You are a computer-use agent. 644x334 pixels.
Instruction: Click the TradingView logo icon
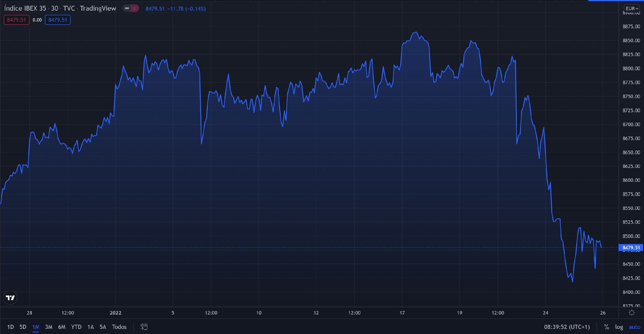pos(10,298)
